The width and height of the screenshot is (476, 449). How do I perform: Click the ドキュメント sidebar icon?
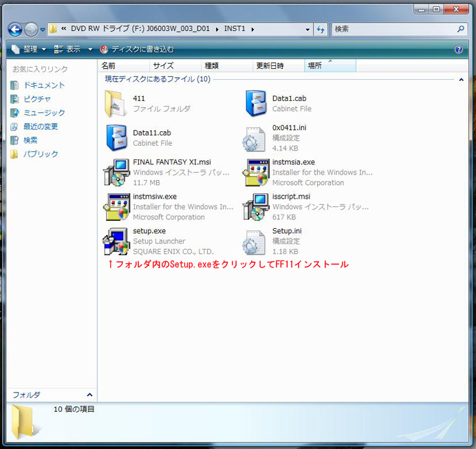pyautogui.click(x=14, y=85)
